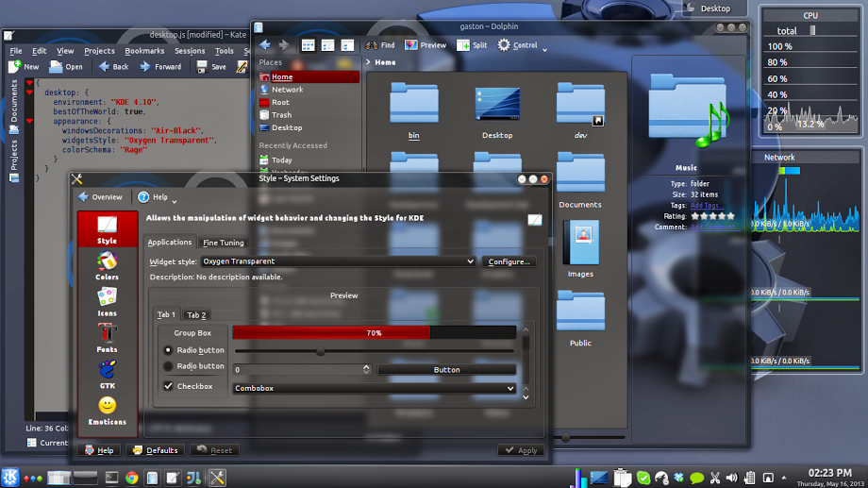Go Back in Kate toolbar
Viewport: 868px width, 488px height.
pos(113,66)
